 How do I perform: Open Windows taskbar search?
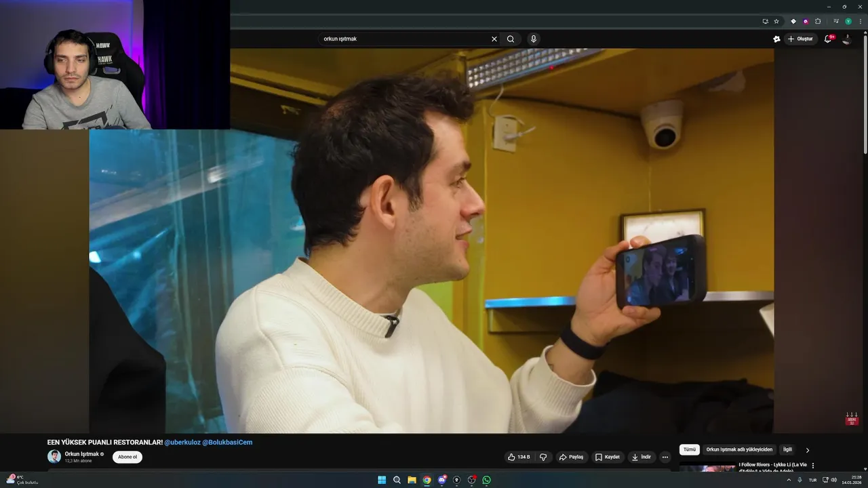(397, 480)
